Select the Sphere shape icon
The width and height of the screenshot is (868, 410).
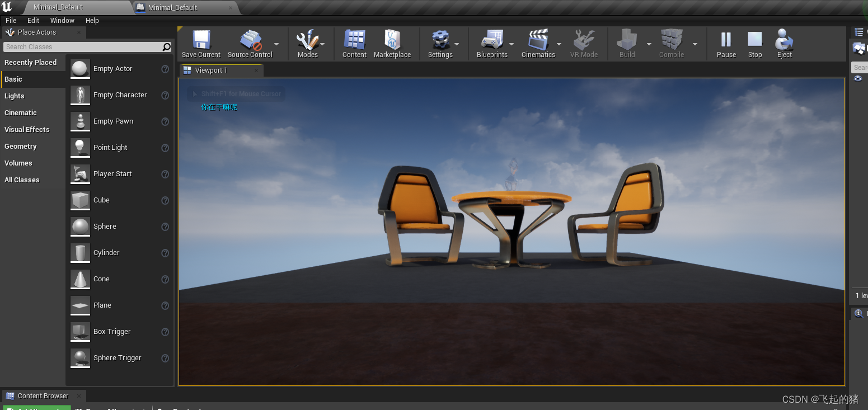[81, 227]
